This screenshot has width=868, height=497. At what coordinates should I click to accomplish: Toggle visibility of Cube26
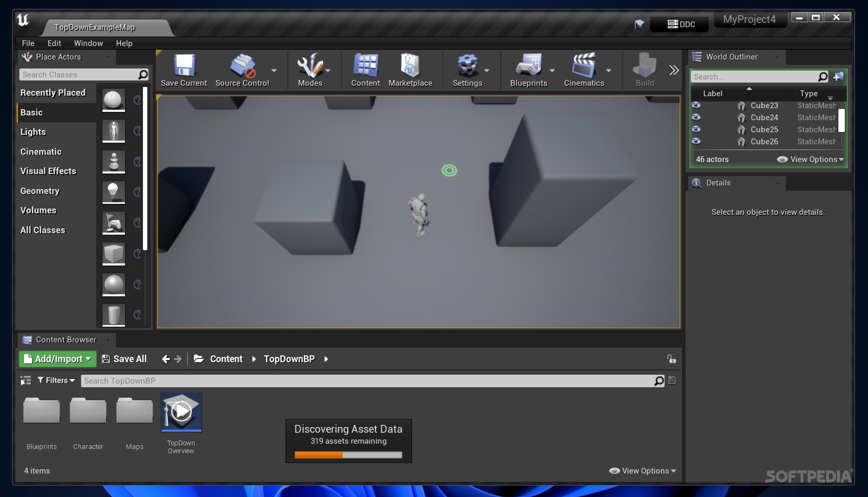(x=696, y=141)
